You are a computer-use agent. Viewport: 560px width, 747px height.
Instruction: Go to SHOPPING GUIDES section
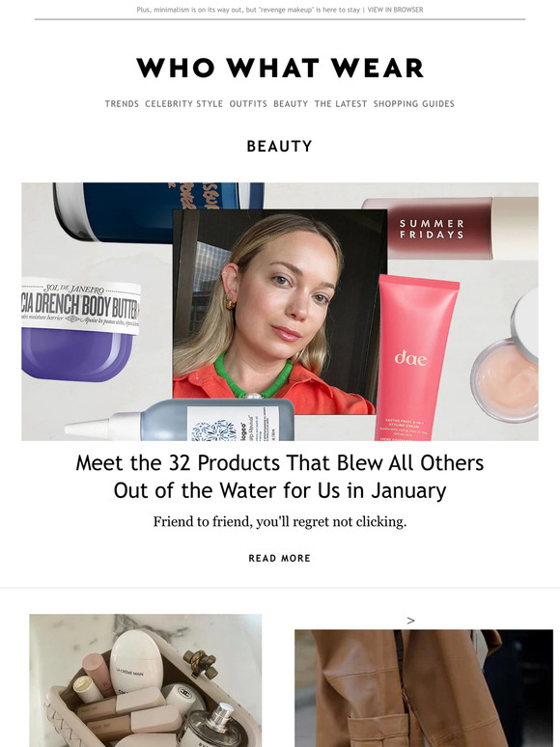(413, 104)
